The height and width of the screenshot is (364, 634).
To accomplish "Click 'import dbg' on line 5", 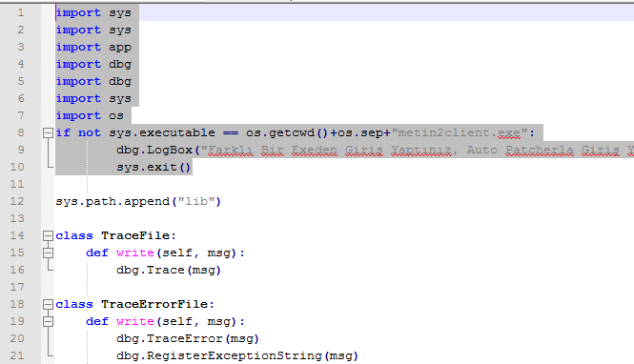I will tap(93, 82).
